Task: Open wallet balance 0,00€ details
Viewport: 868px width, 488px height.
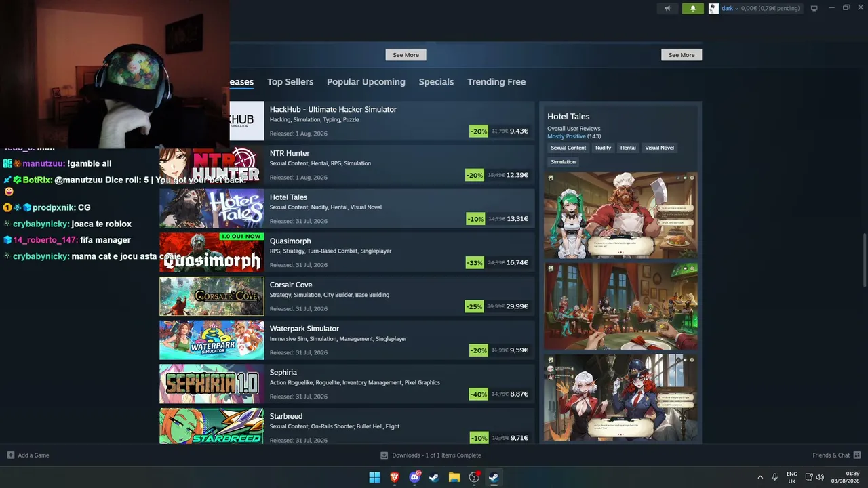Action: pos(770,8)
